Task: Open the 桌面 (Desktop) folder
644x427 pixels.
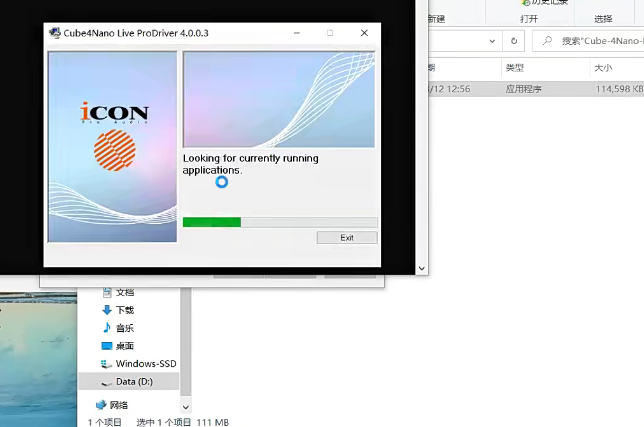Action: [x=124, y=346]
